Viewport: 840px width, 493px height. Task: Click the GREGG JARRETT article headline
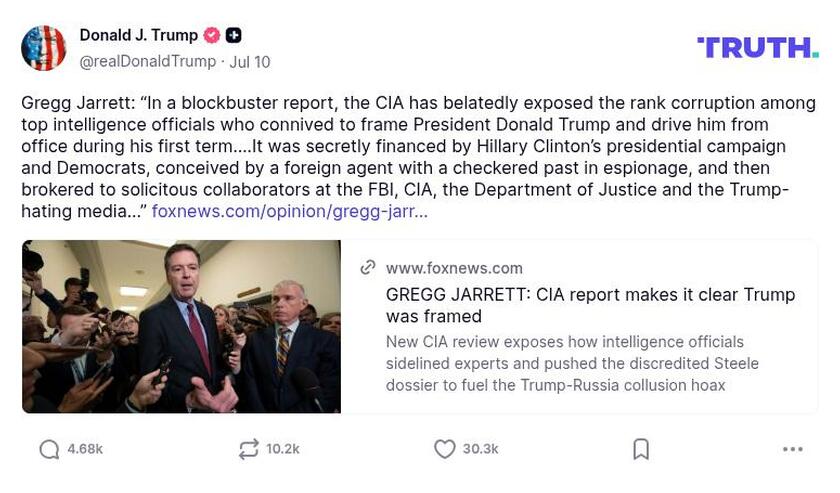(590, 305)
